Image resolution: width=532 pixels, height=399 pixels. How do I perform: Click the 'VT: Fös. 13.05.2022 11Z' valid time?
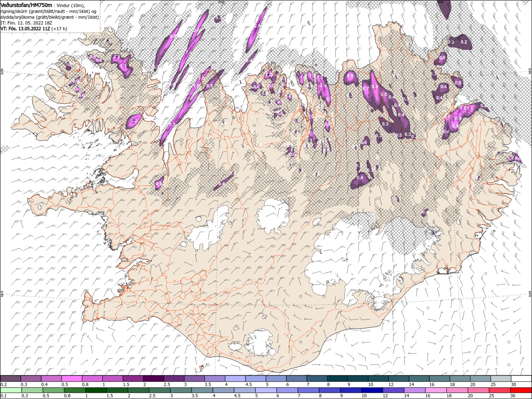tap(25, 29)
